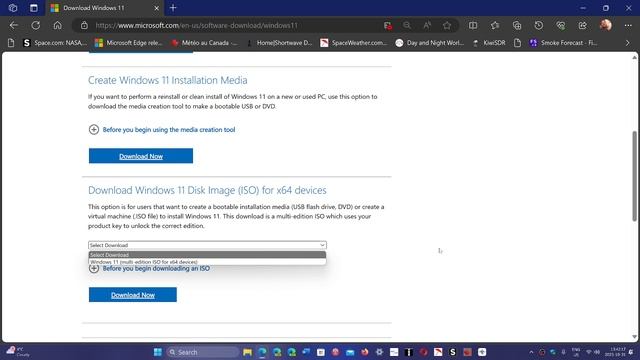Screen dimensions: 640x360
Task: Open Space.com NASA bookmark
Action: point(55,42)
